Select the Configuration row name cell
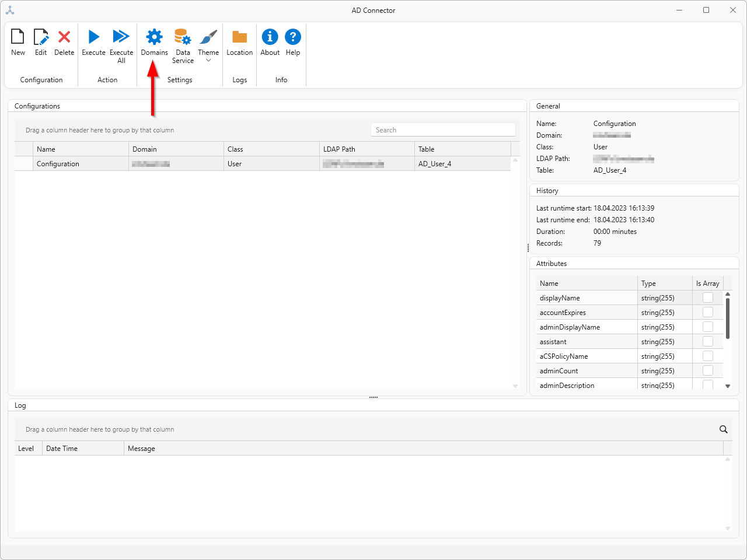The height and width of the screenshot is (560, 747). click(81, 164)
